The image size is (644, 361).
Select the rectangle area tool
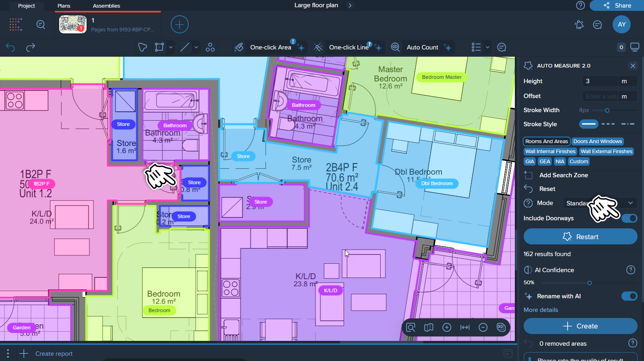pos(159,47)
